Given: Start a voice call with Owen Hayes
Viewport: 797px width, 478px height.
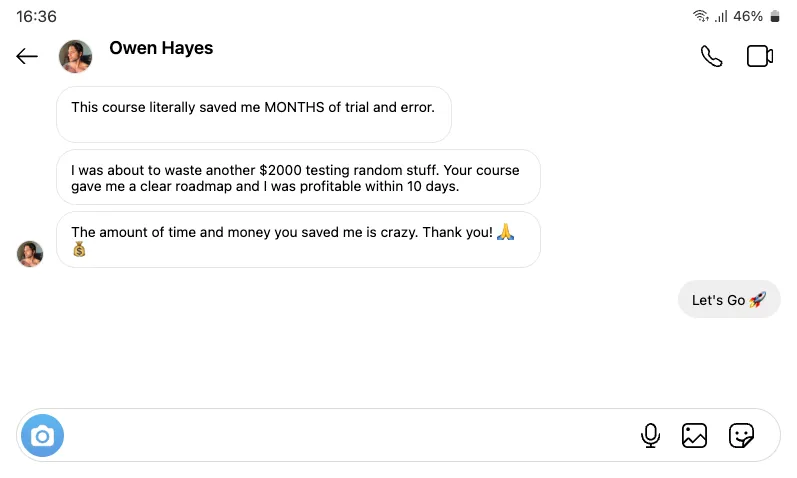Looking at the screenshot, I should coord(712,56).
